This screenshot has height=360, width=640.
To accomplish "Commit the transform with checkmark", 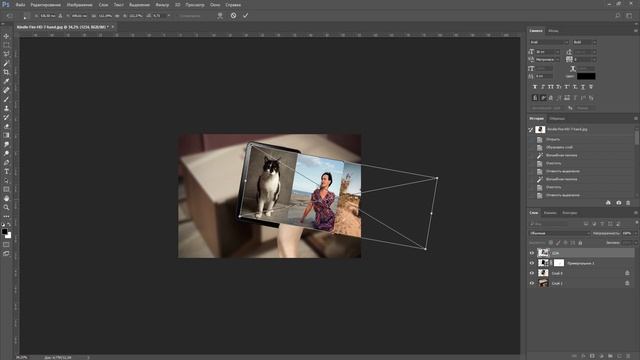I will (x=245, y=16).
